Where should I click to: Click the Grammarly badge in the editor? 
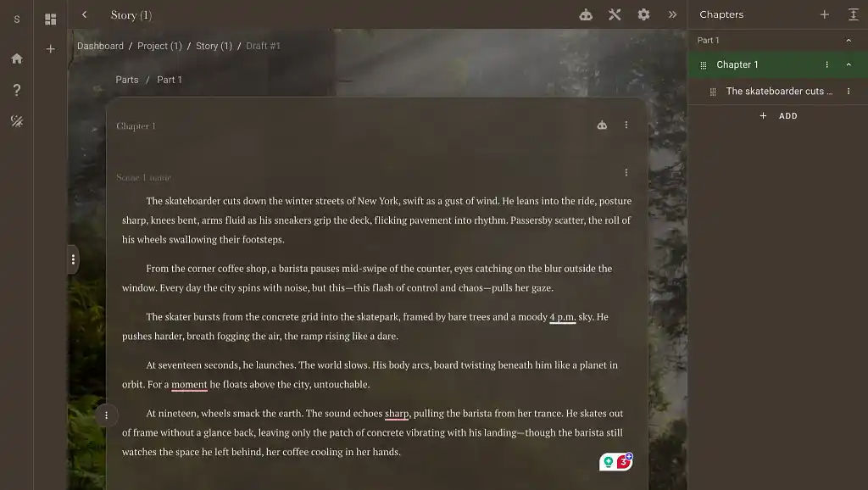[x=615, y=462]
